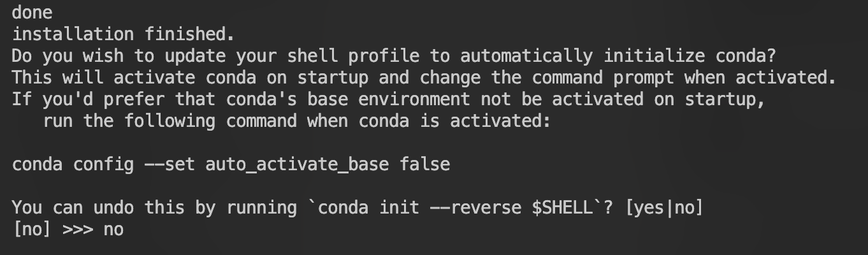Click the "auto_activate_base" setting name

tap(297, 164)
